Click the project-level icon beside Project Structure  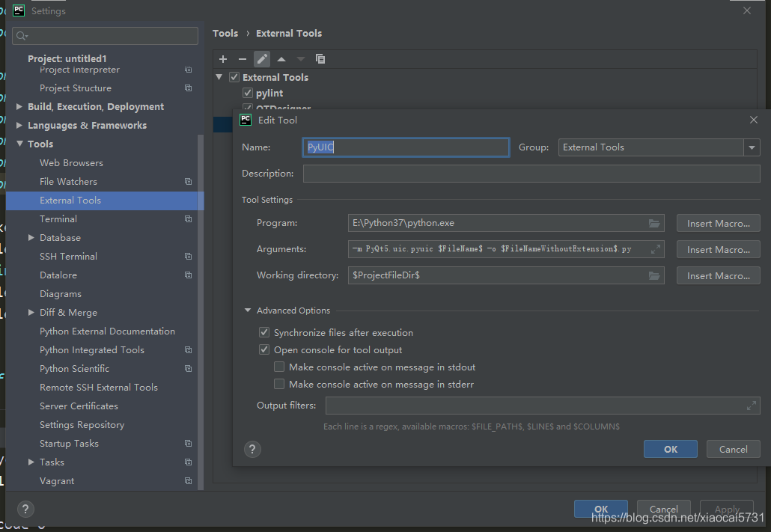tap(188, 88)
